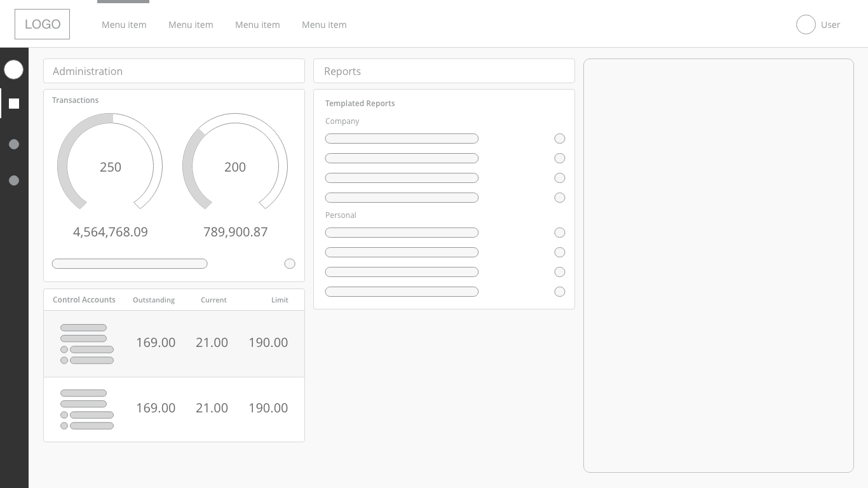868x488 pixels.
Task: Click the Control Accounts column header
Action: click(84, 300)
